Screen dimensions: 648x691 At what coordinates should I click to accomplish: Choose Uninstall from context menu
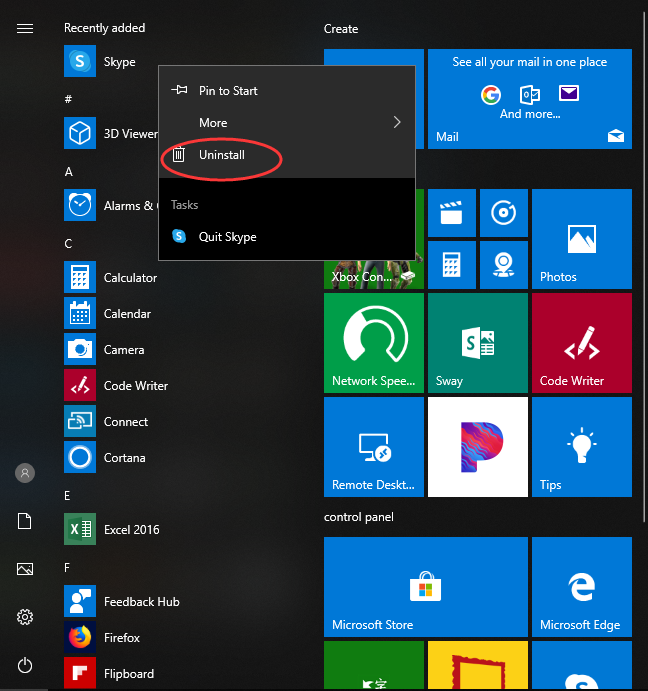click(x=287, y=155)
